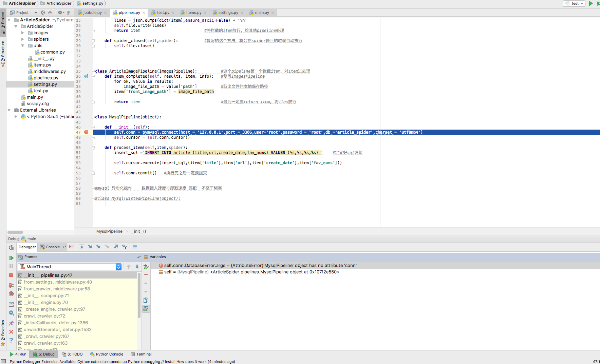Screen dimensions: 600x364
Task: Toggle breakpoint on line 47
Action: pos(86,132)
